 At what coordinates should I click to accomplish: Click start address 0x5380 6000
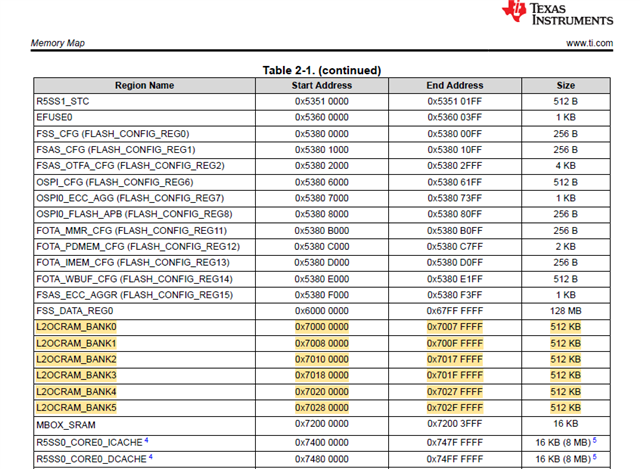point(322,182)
